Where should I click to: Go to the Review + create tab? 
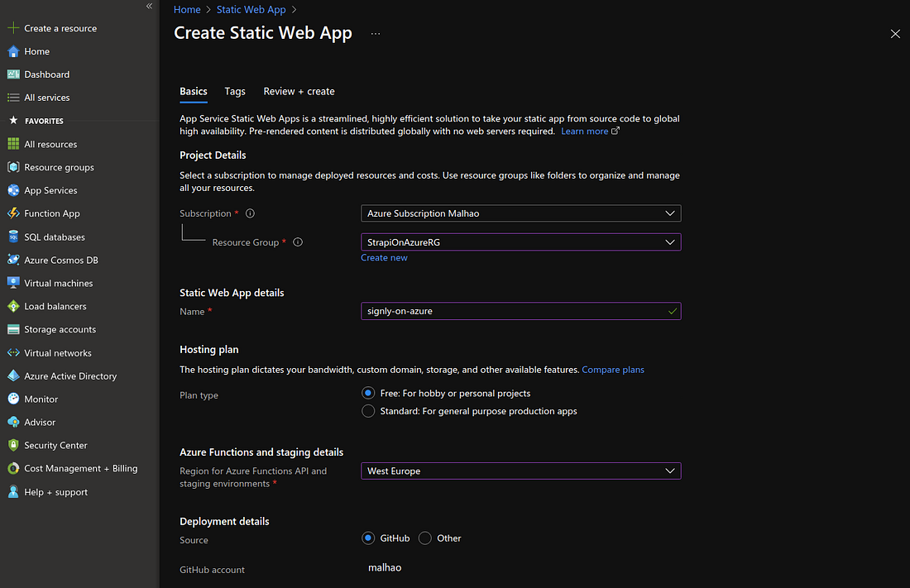[299, 91]
